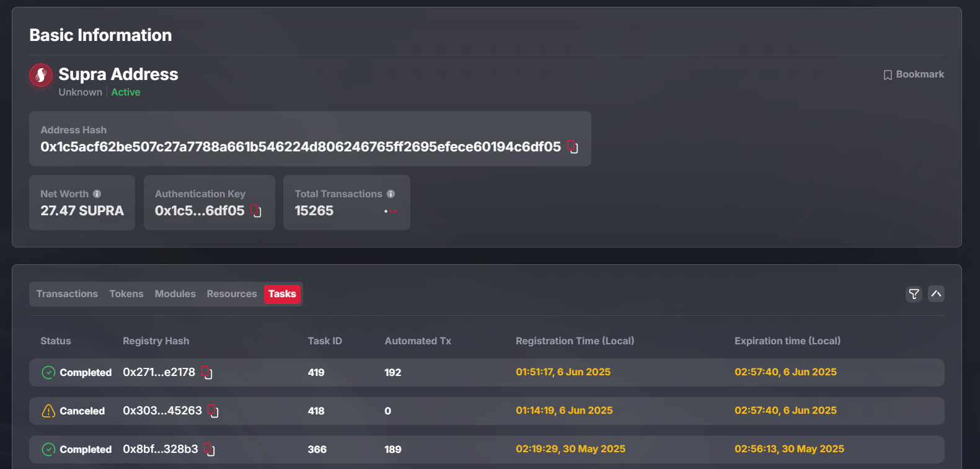The image size is (980, 469).
Task: Click expiration time of task 418
Action: pyautogui.click(x=786, y=411)
